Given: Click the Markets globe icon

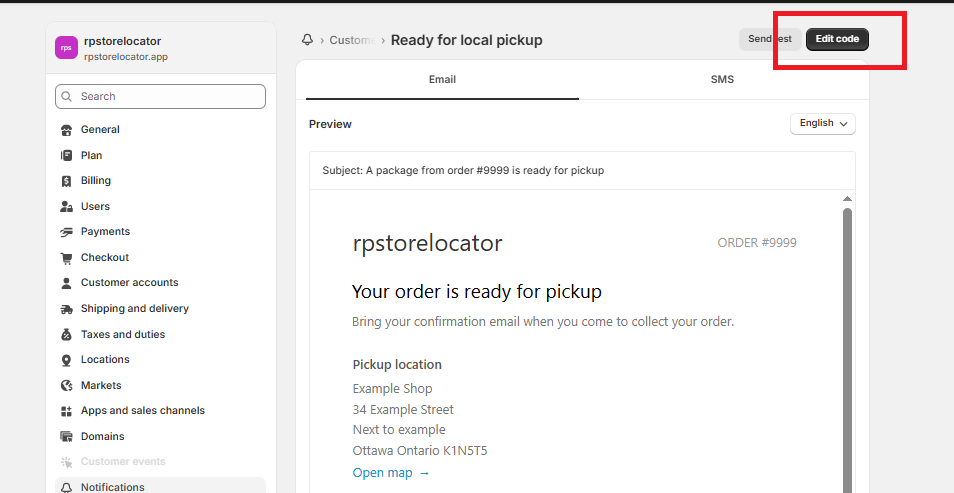Looking at the screenshot, I should click(x=67, y=386).
